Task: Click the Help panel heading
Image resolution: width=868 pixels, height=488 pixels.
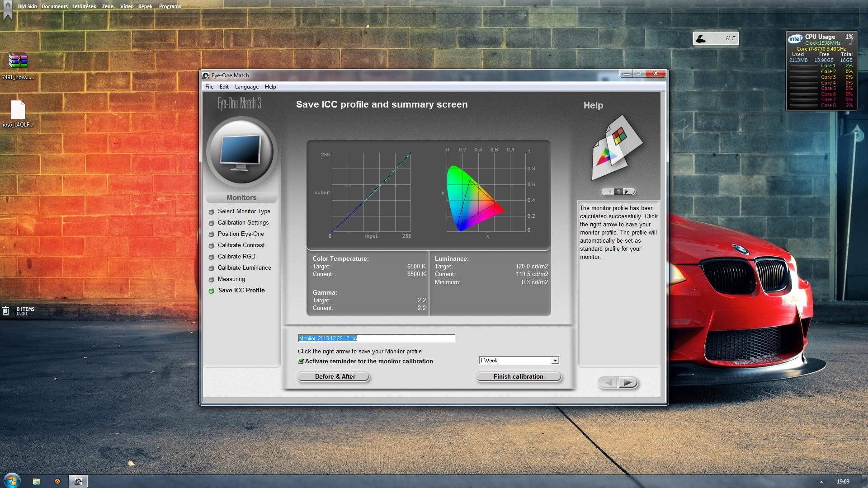Action: (x=593, y=105)
